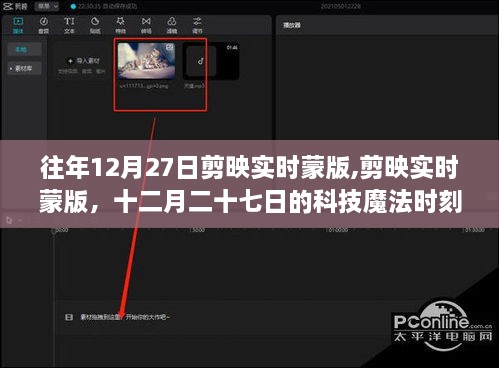This screenshot has width=499, height=368.
Task: Open the 文本 text tab
Action: [69, 26]
